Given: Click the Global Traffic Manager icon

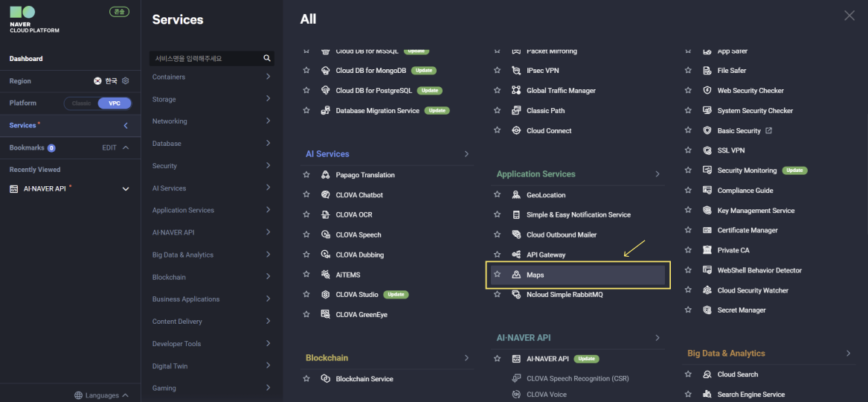Looking at the screenshot, I should pyautogui.click(x=516, y=90).
